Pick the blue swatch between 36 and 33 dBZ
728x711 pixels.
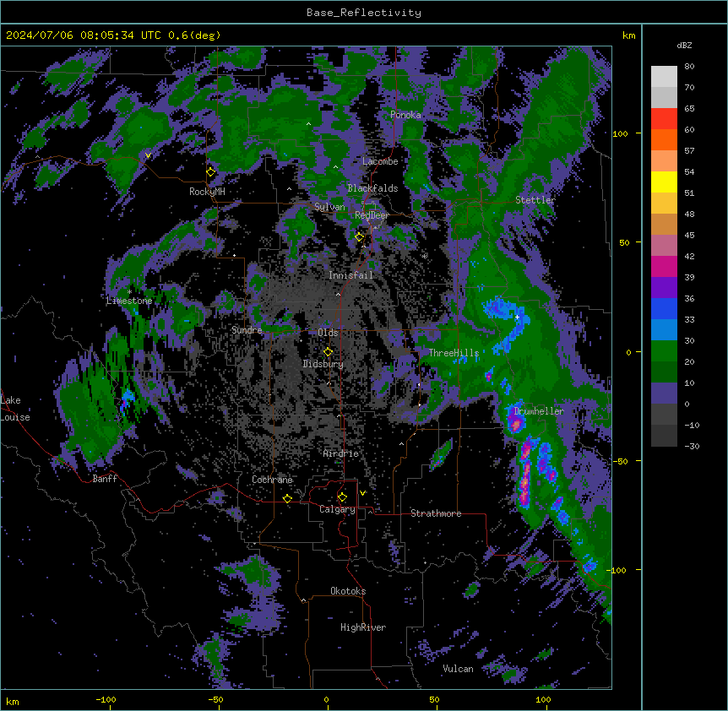[x=664, y=308]
